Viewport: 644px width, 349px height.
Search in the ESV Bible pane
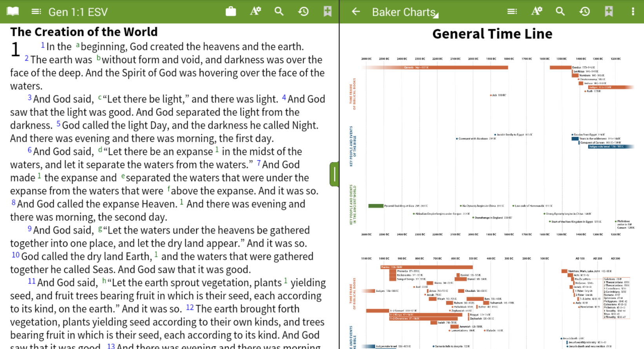[x=279, y=11]
